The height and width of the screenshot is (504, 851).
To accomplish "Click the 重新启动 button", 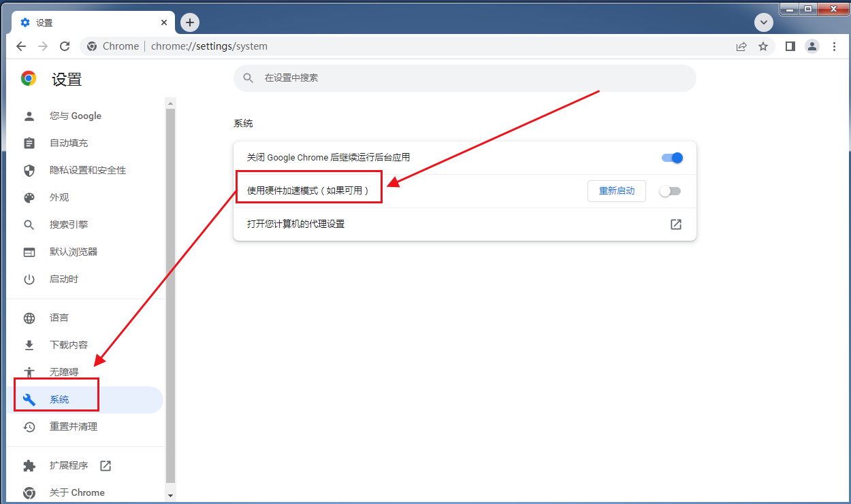I will [x=617, y=191].
